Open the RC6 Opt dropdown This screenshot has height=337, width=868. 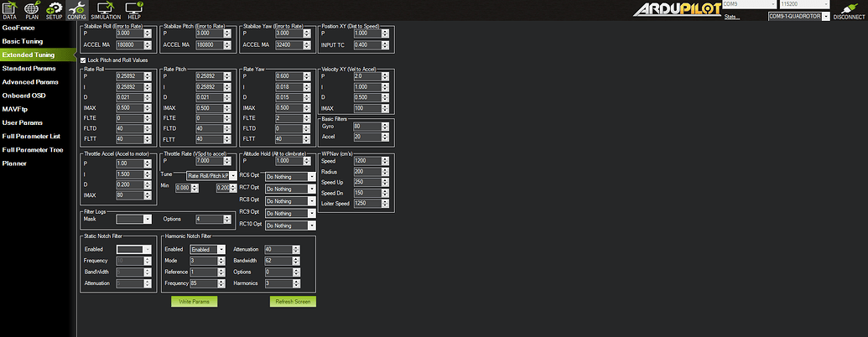tap(290, 177)
